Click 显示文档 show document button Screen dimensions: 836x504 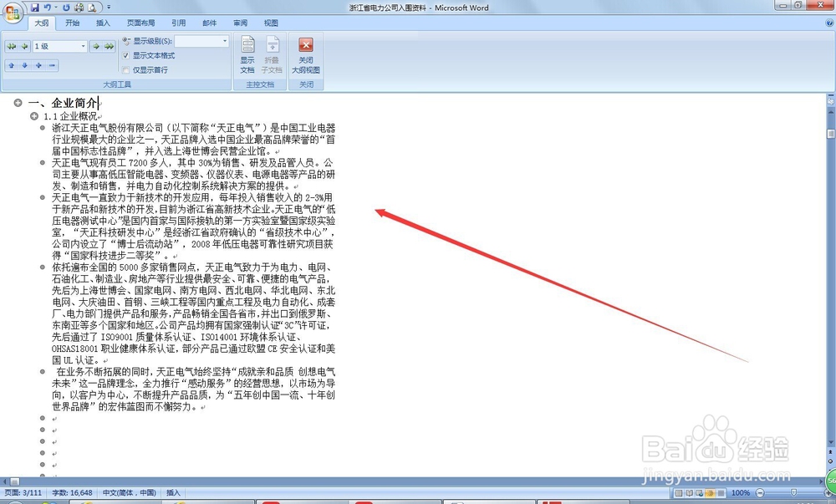(x=247, y=55)
